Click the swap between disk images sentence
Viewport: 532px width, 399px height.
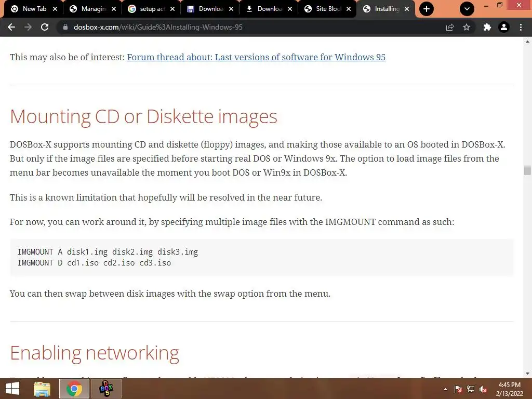[170, 293]
